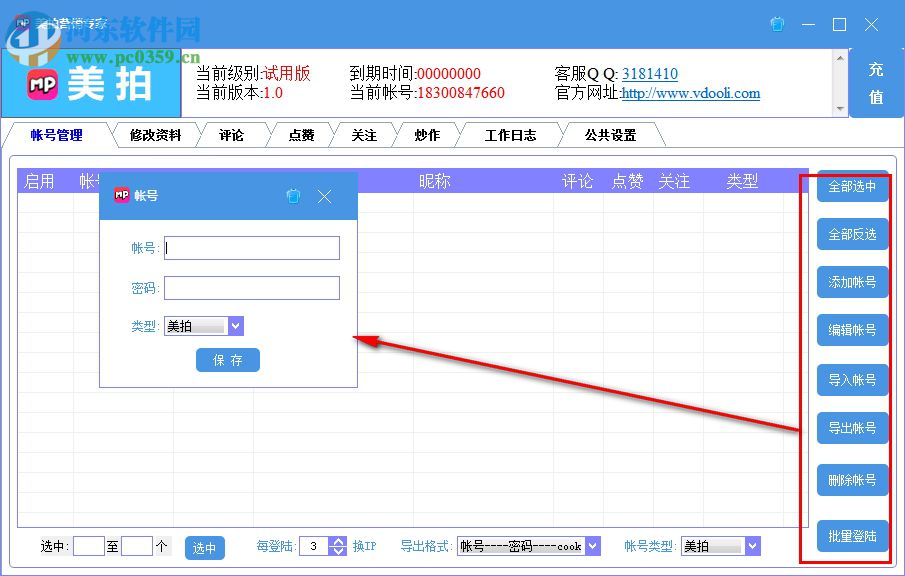Click the 全部反选 invert selection button
Viewport: 905px width, 576px height.
point(851,234)
